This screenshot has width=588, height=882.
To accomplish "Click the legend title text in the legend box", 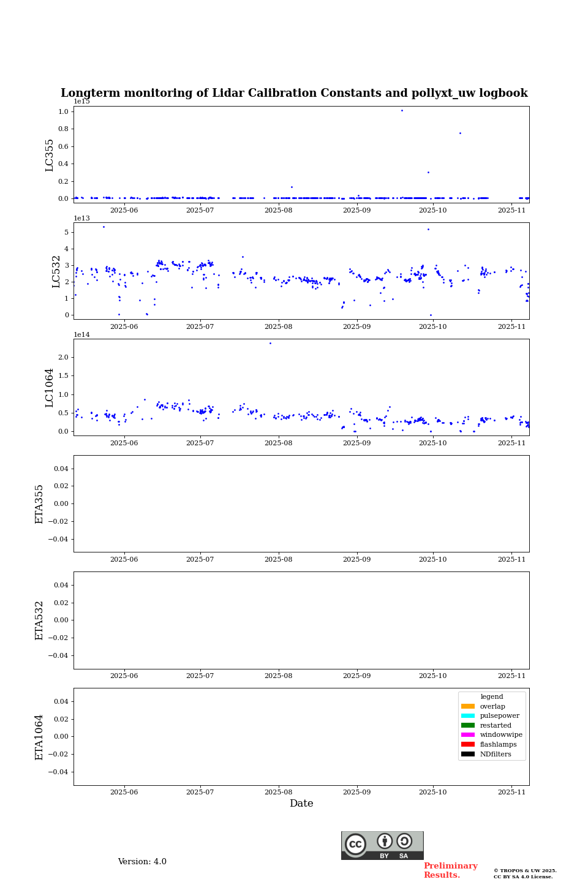I will coord(491,697).
